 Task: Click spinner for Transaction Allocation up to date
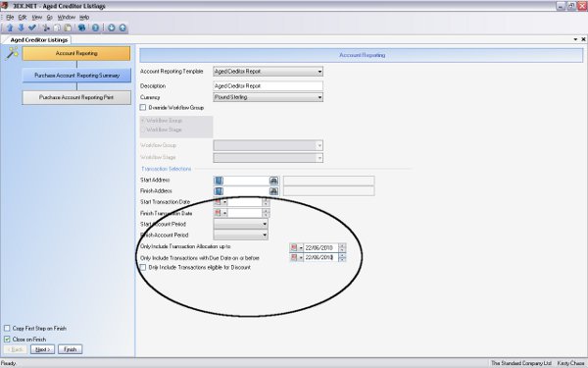point(342,248)
